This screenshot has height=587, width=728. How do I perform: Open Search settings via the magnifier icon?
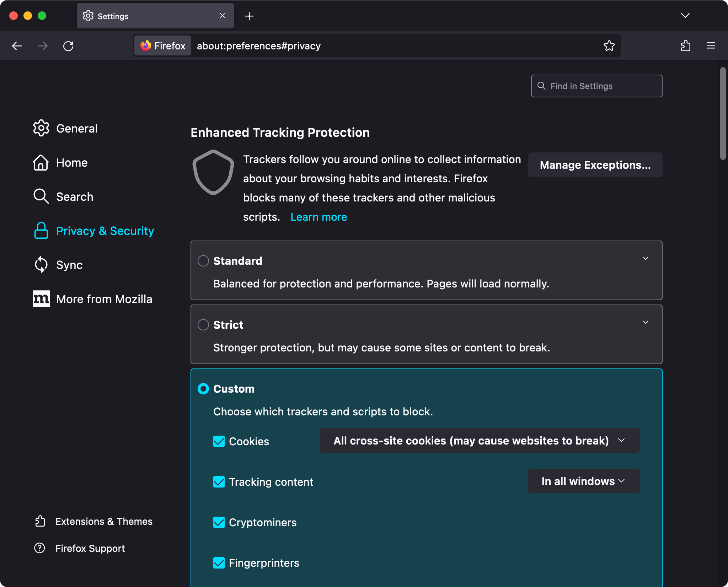tap(41, 196)
